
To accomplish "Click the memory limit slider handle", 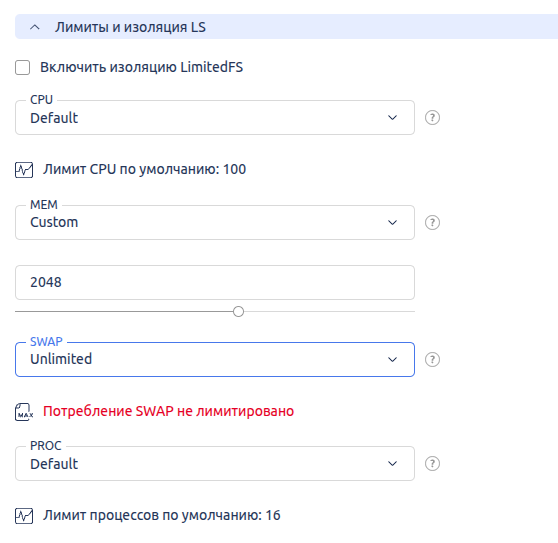I will 238,311.
